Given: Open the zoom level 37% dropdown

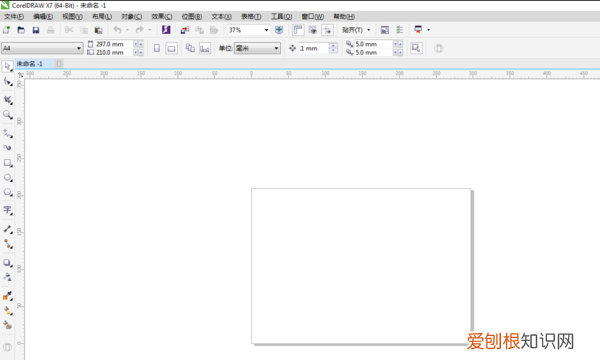Looking at the screenshot, I should [266, 30].
